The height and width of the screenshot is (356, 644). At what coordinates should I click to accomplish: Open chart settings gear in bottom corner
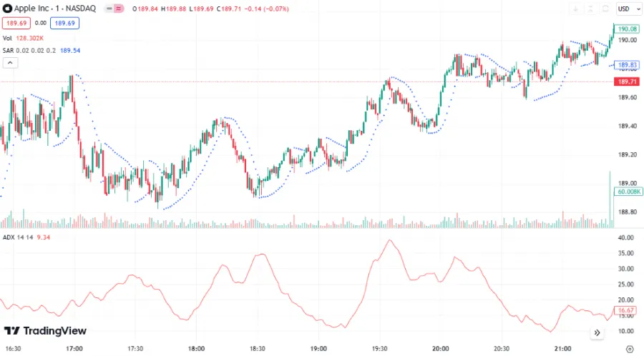[629, 348]
